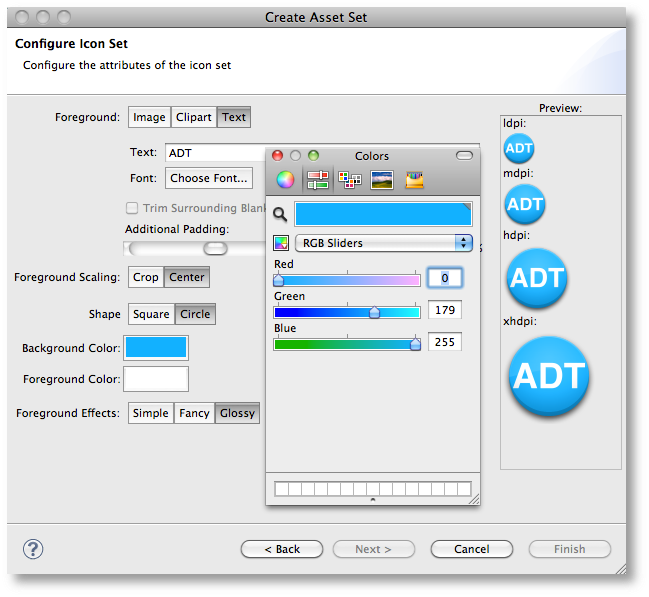Open Foreground Color swatch
The width and height of the screenshot is (649, 597).
(x=156, y=379)
